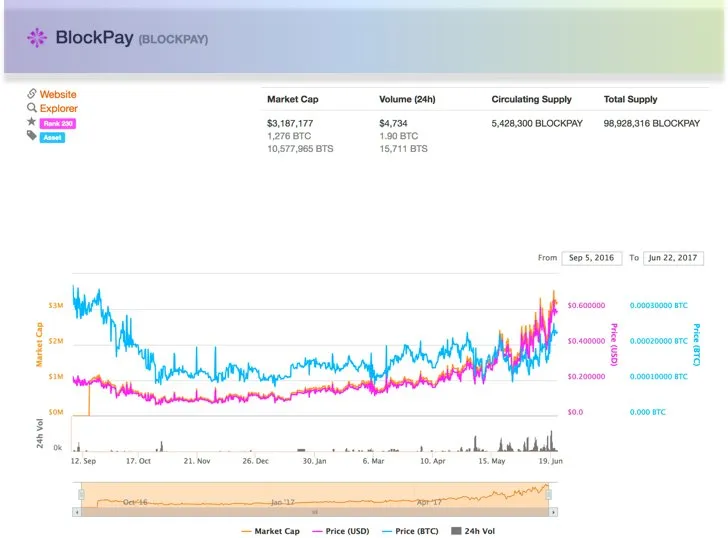Select the 15,711 BTS volume value
Screen dimensions: 728x538
(403, 149)
